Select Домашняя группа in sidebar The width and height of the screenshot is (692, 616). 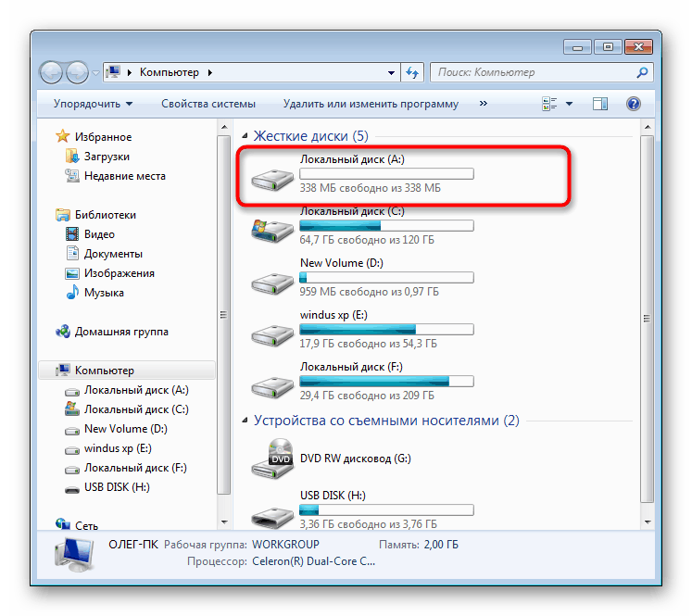121,332
